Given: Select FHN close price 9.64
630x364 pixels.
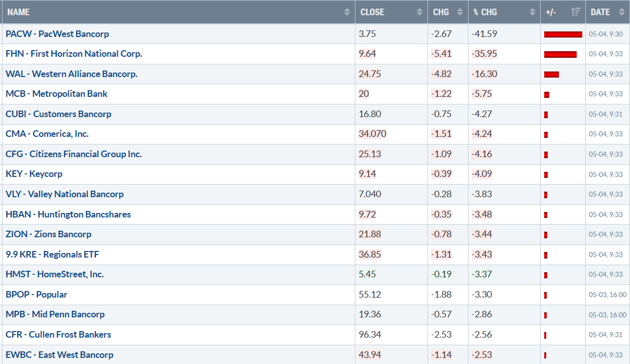Looking at the screenshot, I should pos(368,54).
